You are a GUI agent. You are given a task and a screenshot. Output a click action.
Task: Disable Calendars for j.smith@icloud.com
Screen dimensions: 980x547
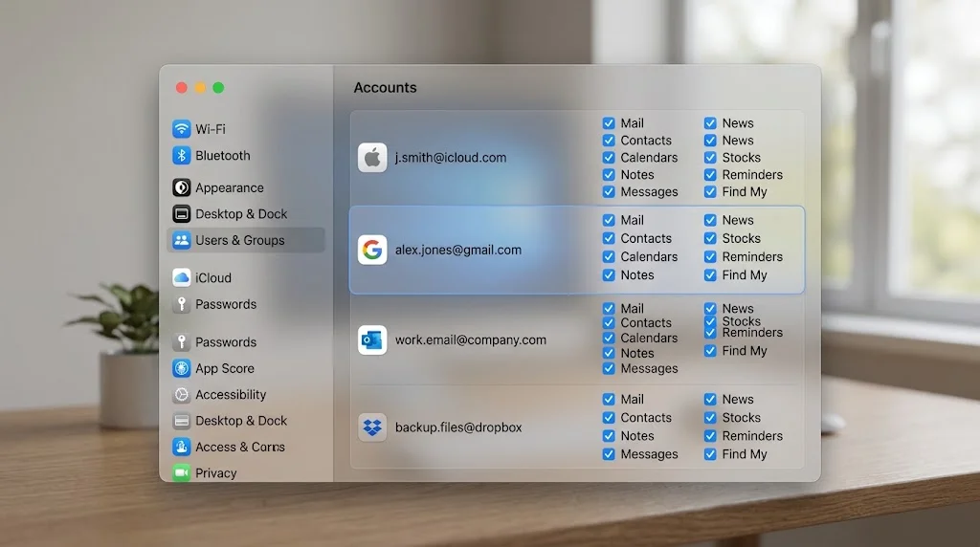(x=609, y=158)
